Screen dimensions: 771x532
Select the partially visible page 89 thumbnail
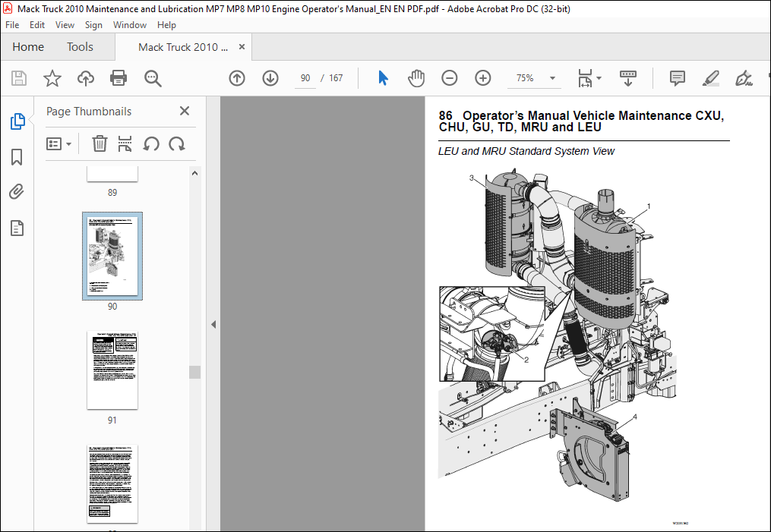pos(112,174)
